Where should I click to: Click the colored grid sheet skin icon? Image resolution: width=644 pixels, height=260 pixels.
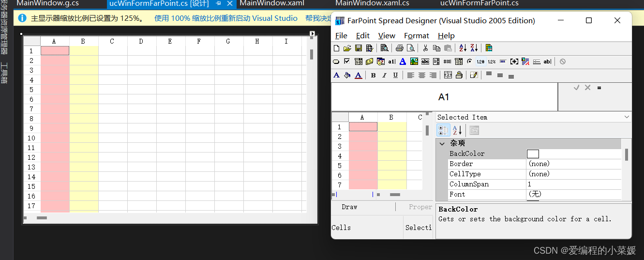489,48
